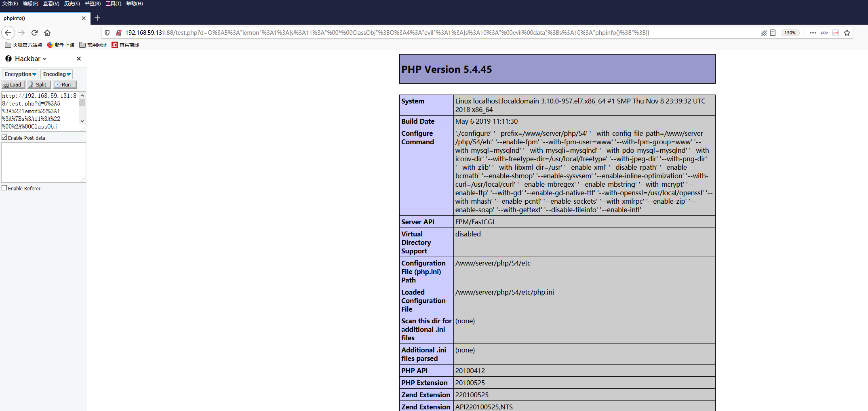Viewport: 868px width, 411px height.
Task: Expand the Encryption dropdown in Hackbar
Action: click(20, 74)
